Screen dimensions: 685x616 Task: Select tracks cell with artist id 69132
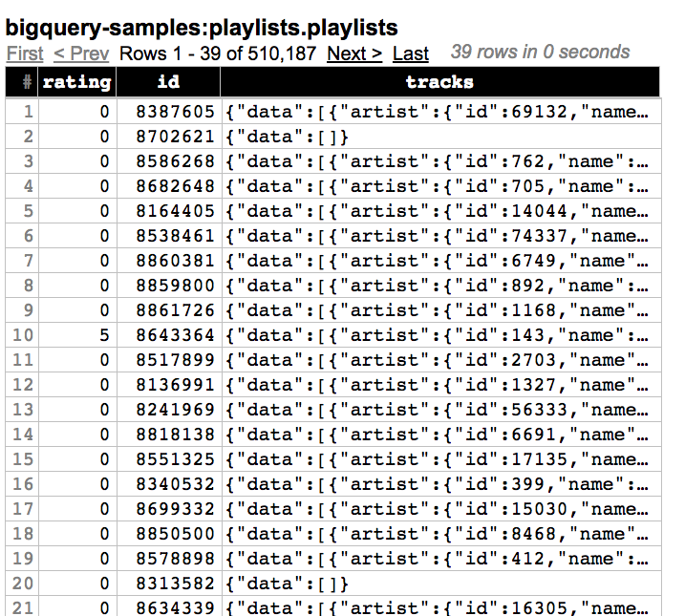[x=439, y=112]
